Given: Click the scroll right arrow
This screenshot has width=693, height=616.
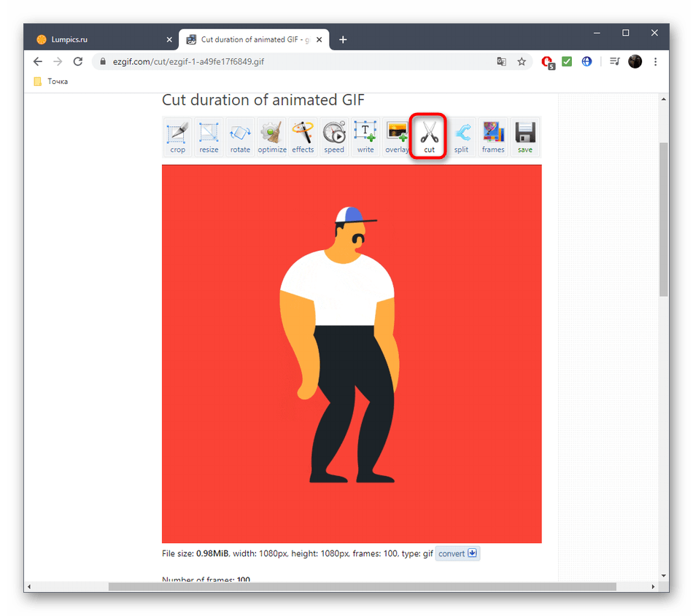Looking at the screenshot, I should pos(653,586).
